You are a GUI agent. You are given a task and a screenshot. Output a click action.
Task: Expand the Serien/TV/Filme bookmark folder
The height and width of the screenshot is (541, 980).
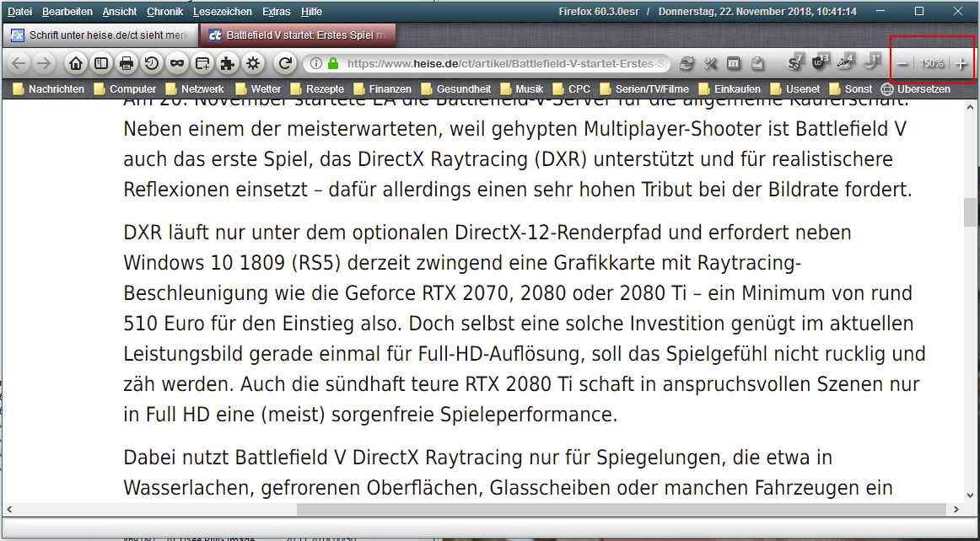point(644,89)
